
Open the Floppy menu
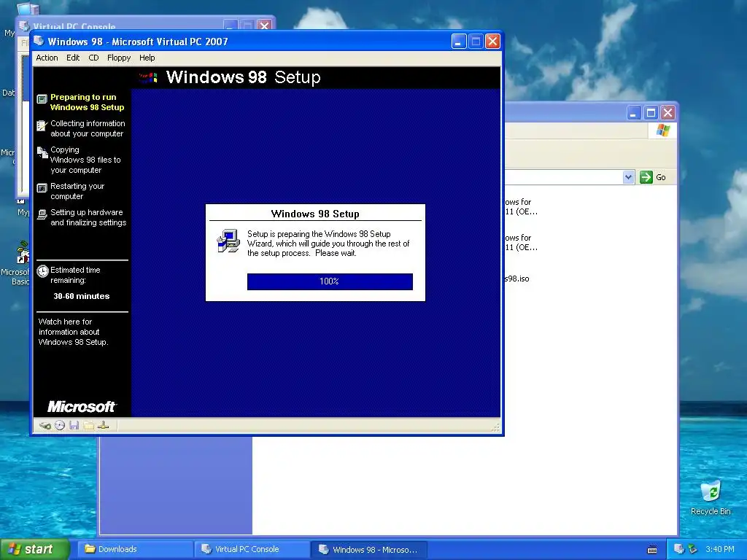119,58
